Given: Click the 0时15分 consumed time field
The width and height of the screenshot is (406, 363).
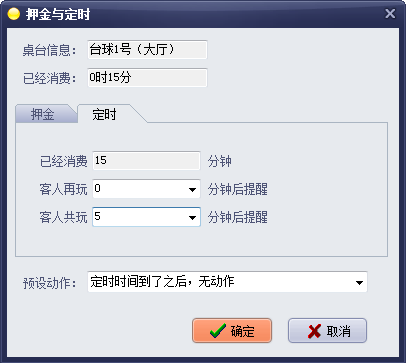Looking at the screenshot, I should 147,78.
